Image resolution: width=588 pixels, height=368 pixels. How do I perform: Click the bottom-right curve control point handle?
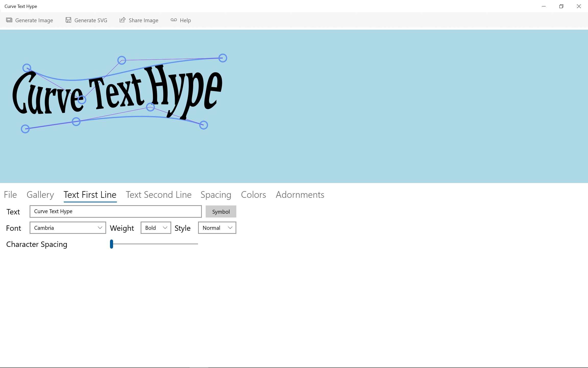[x=204, y=125]
